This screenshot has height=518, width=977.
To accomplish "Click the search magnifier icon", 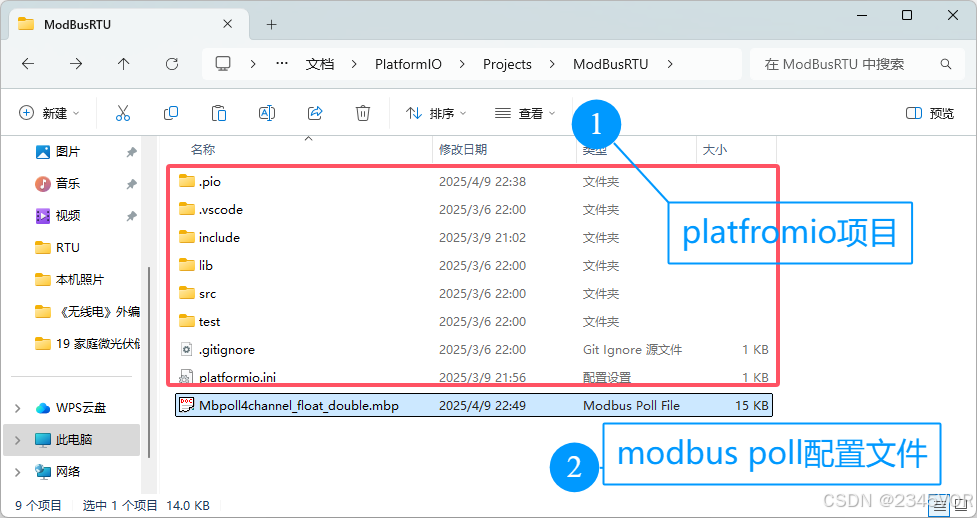I will click(x=946, y=64).
